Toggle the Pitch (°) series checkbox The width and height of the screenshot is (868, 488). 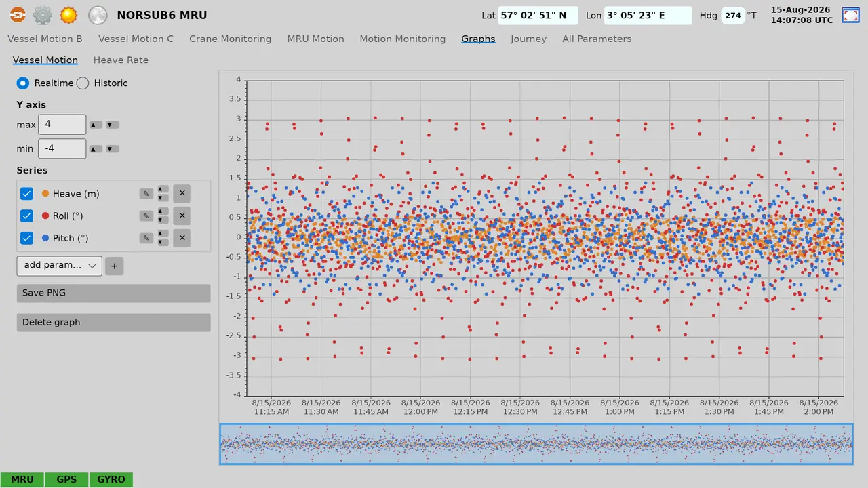26,239
